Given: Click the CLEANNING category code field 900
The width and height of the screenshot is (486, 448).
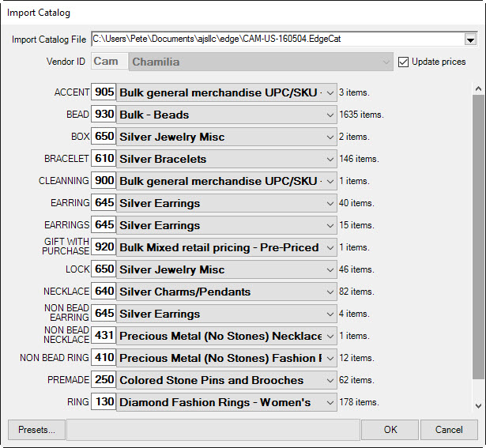Looking at the screenshot, I should [x=104, y=181].
